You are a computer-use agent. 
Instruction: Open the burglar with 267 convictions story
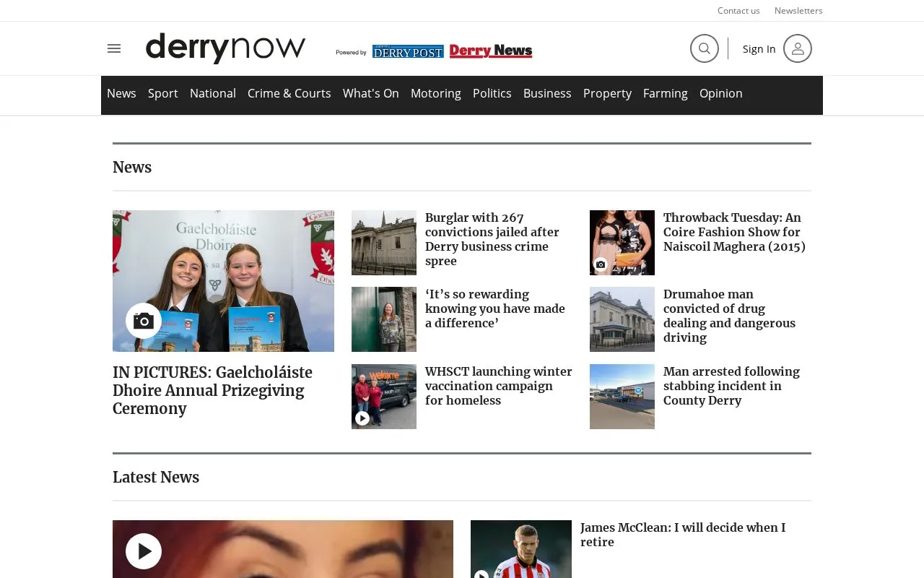tap(492, 239)
